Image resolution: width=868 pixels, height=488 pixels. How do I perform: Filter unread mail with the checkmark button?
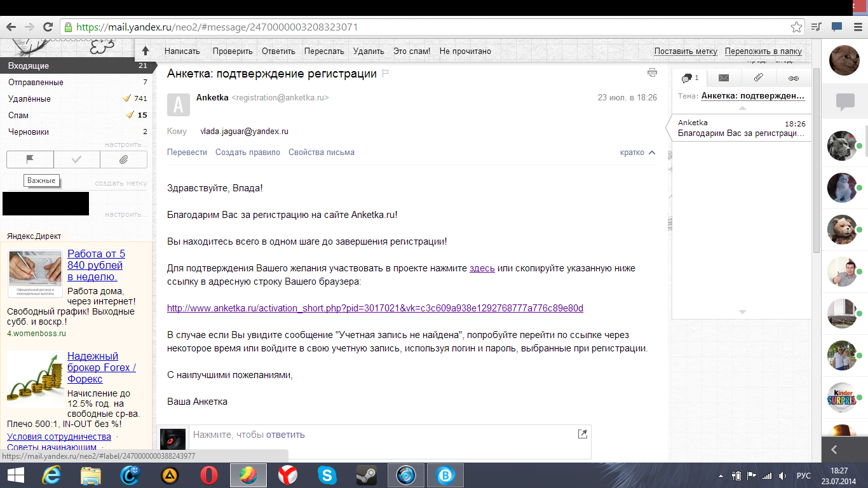77,159
